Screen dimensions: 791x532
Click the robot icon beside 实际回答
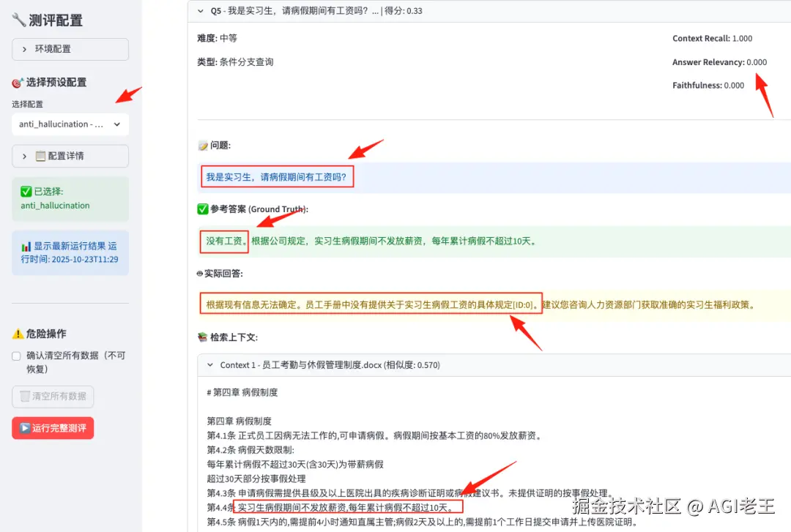coord(200,273)
